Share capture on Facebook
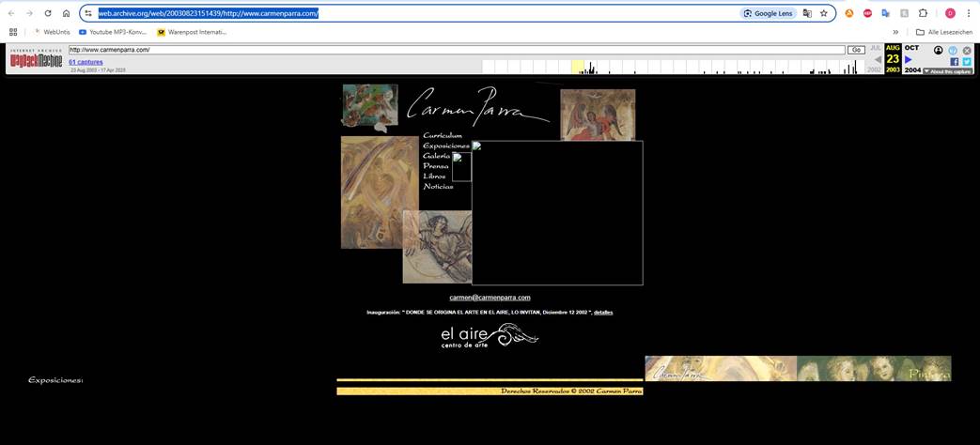The image size is (980, 445). pos(955,61)
